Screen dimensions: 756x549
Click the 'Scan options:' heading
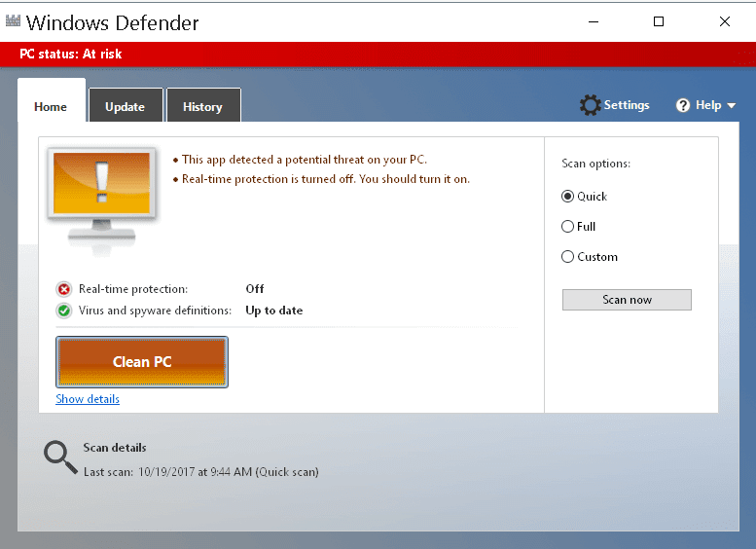(595, 164)
